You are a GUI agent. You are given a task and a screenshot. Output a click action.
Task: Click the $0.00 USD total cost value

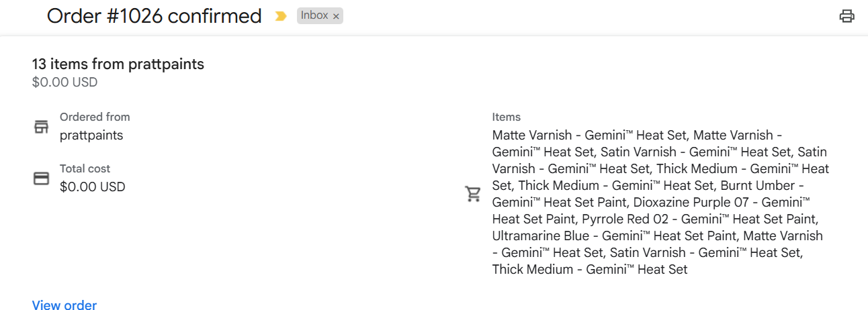click(93, 187)
